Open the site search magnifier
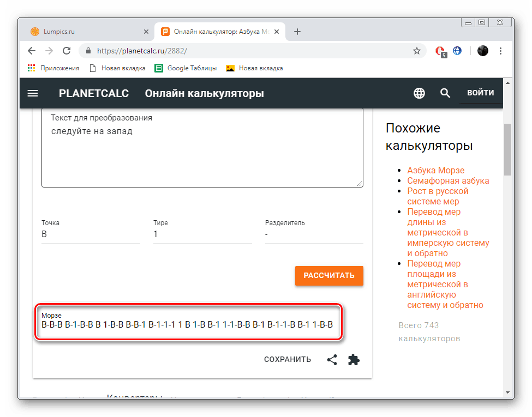 point(445,93)
